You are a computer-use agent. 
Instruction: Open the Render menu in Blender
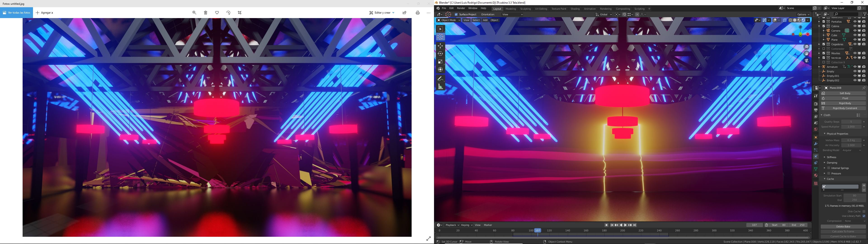(461, 8)
